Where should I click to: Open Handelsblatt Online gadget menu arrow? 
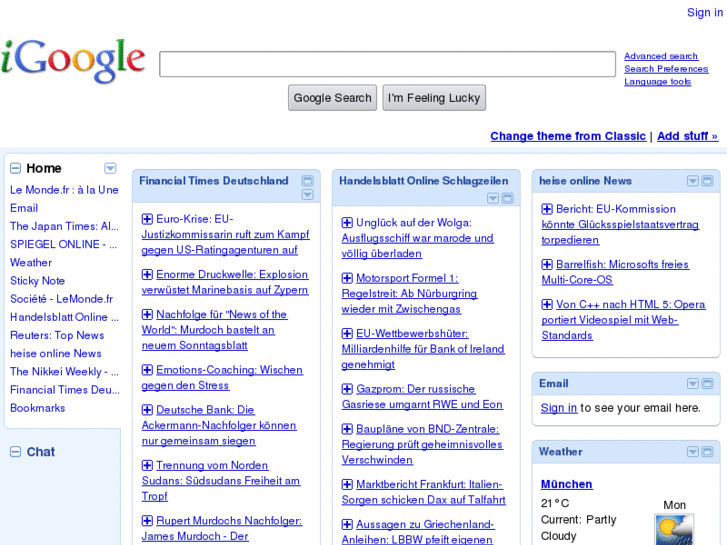(493, 199)
